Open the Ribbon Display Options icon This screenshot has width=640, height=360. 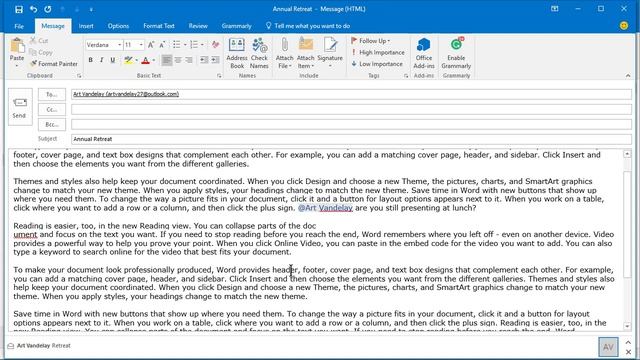pyautogui.click(x=555, y=9)
